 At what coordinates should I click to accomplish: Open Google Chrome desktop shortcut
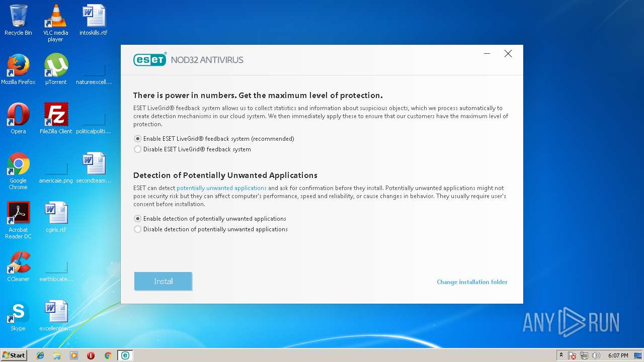[x=18, y=171]
